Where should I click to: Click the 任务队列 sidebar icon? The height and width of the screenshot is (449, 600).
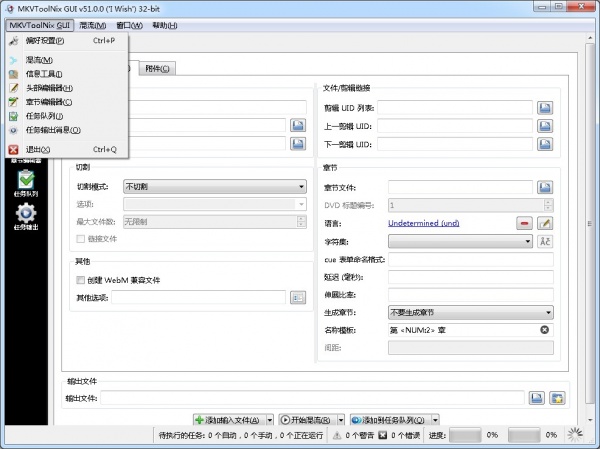(x=26, y=184)
